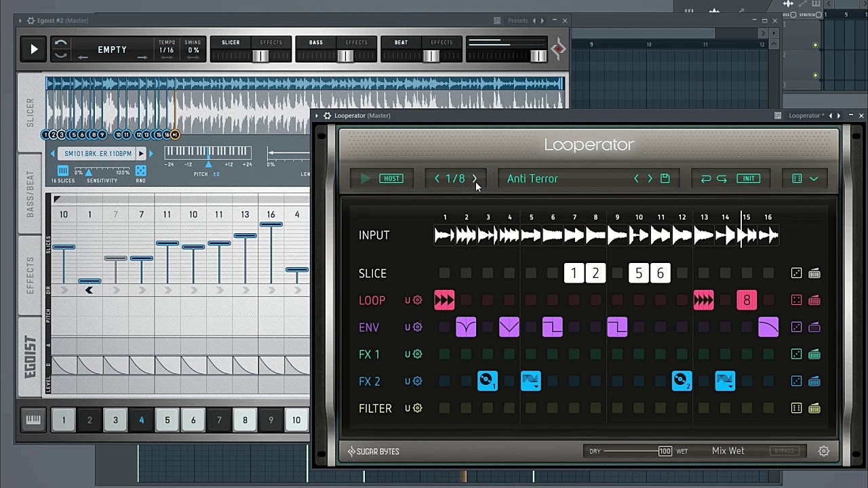
Task: Start playback in Looperator
Action: pyautogui.click(x=366, y=178)
